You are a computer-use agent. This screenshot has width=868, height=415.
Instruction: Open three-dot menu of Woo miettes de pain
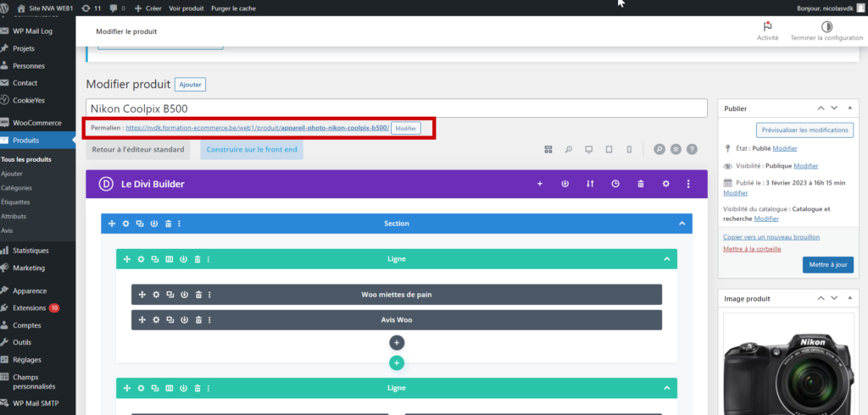(x=210, y=295)
